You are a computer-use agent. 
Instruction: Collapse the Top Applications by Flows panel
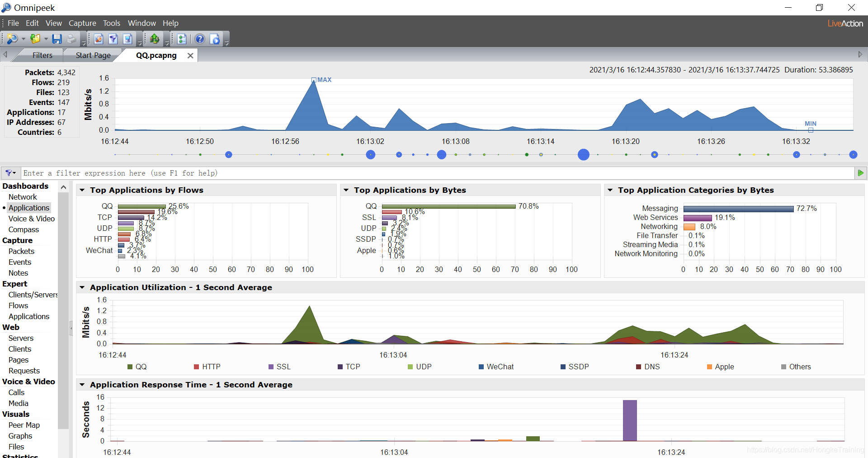(82, 190)
